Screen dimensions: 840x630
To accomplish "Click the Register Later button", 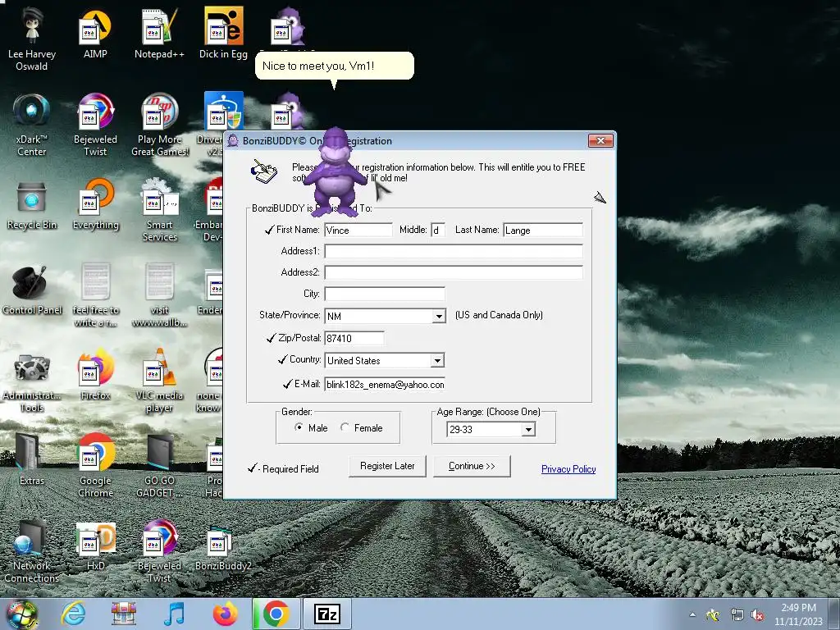I will (x=387, y=466).
